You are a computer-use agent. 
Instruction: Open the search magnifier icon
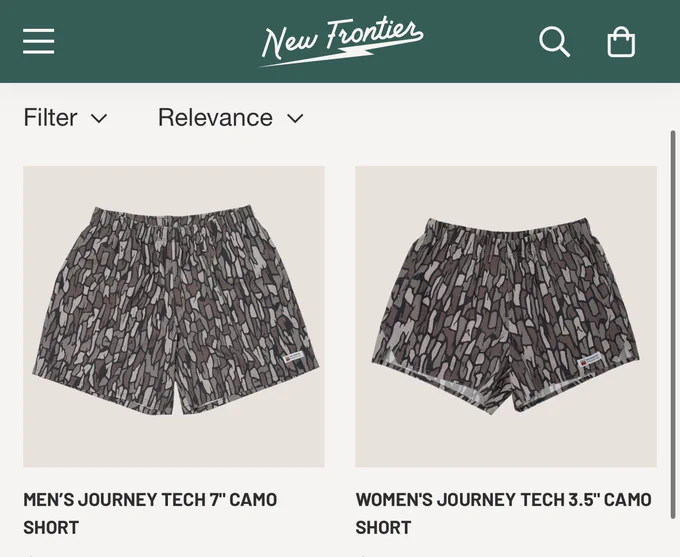click(x=554, y=42)
